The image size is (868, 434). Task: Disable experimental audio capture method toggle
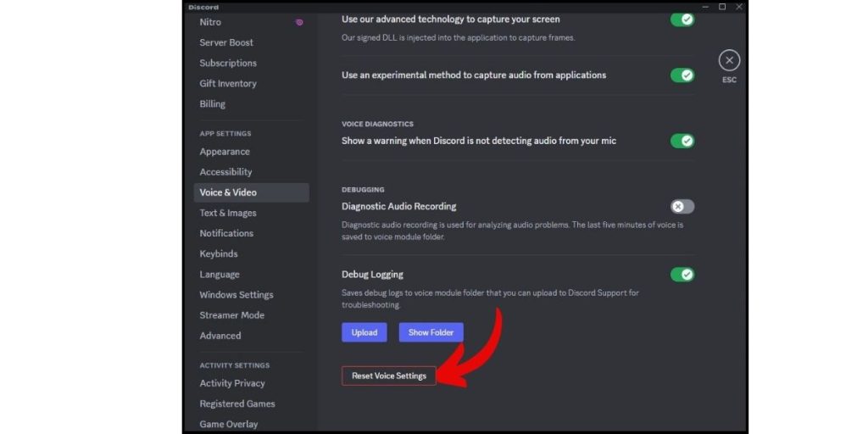point(682,75)
